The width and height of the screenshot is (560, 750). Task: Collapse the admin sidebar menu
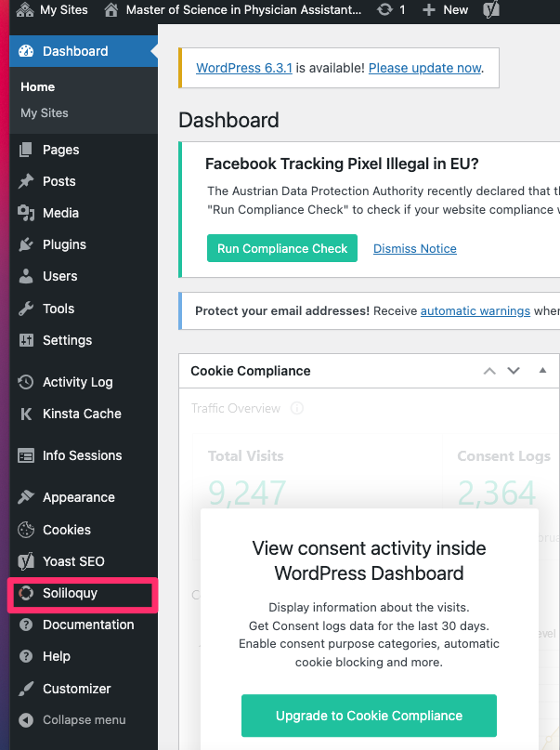(84, 720)
